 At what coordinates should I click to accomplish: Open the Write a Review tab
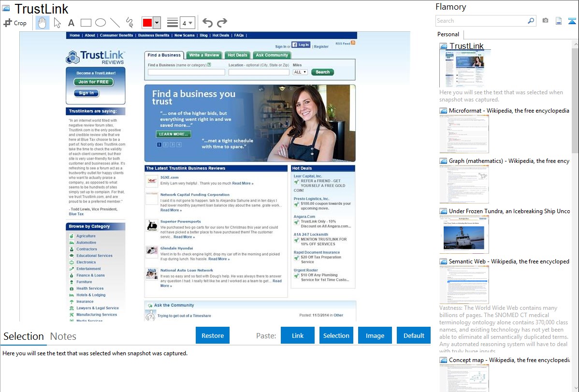click(204, 55)
